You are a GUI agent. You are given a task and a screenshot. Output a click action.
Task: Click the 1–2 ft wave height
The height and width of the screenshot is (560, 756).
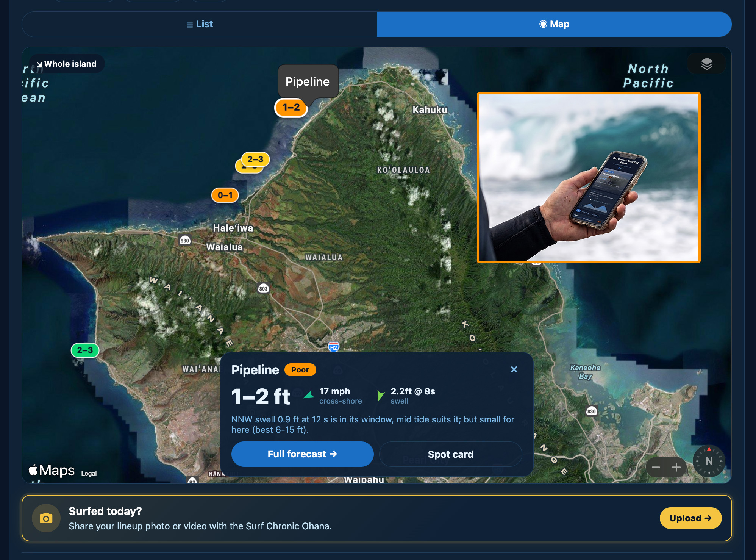pyautogui.click(x=261, y=397)
